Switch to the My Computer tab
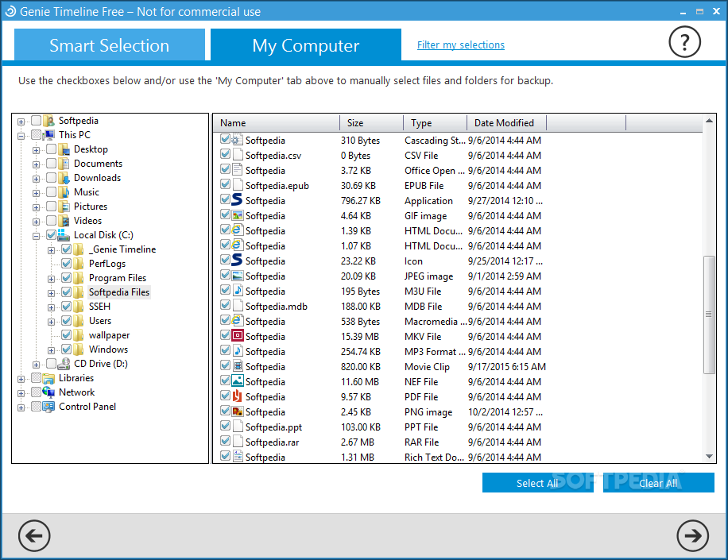 click(306, 45)
